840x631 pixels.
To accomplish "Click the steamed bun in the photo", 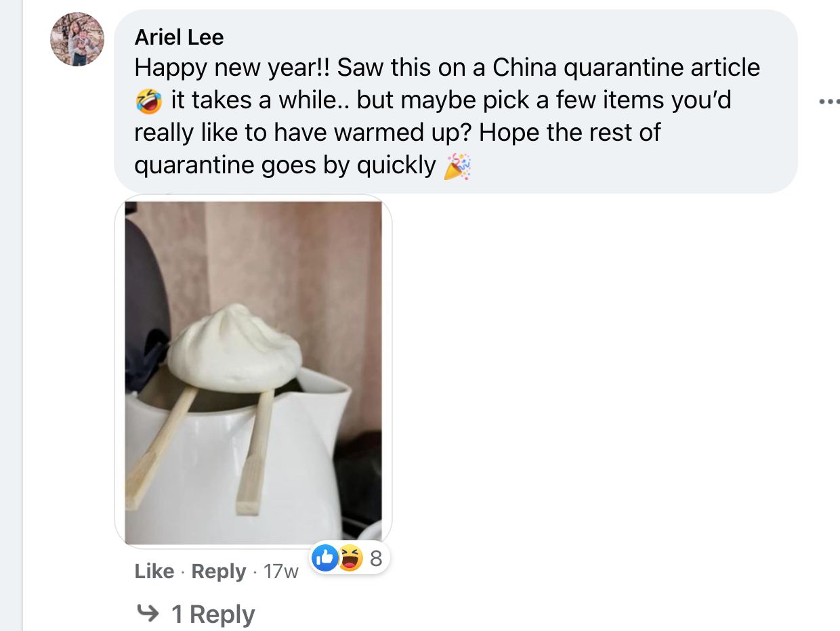I will [234, 348].
